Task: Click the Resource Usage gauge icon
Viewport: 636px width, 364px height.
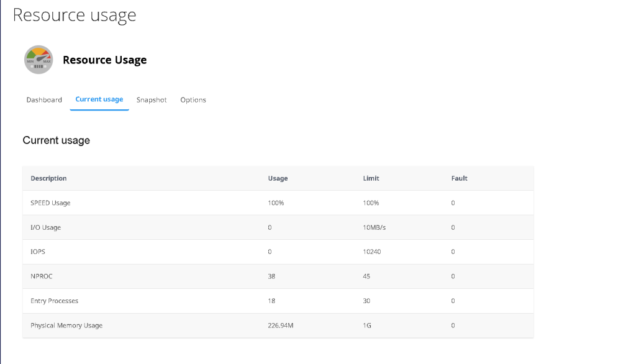Action: tap(39, 60)
